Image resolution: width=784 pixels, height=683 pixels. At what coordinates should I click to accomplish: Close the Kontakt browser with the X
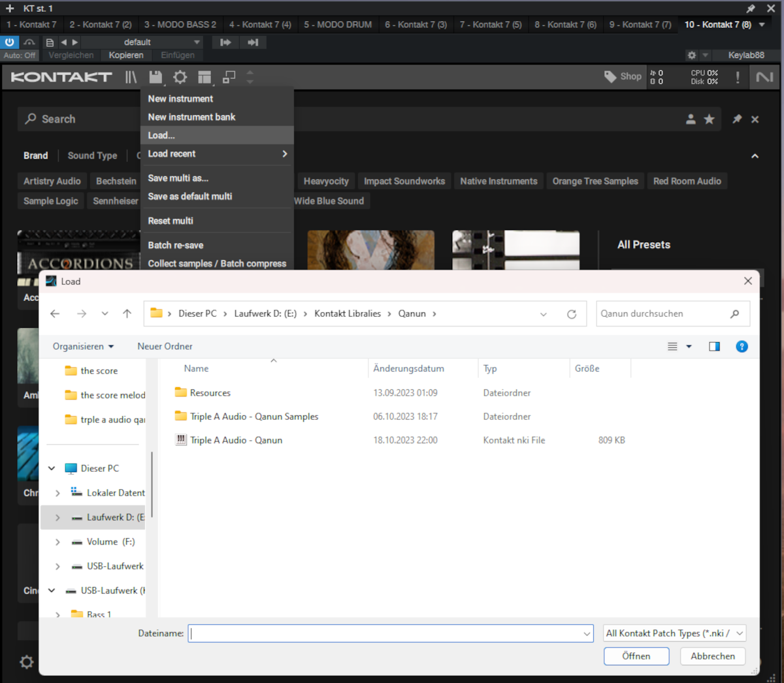point(755,119)
